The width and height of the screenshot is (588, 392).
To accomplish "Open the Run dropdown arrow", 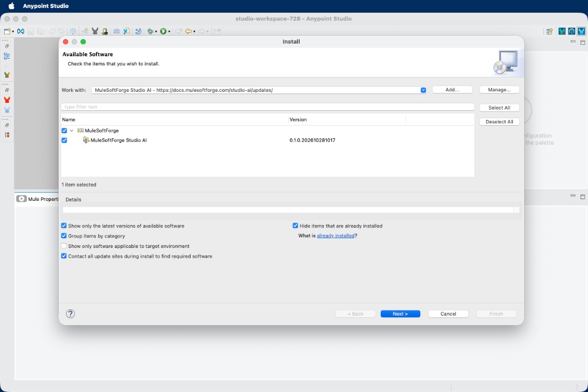I will pyautogui.click(x=169, y=32).
